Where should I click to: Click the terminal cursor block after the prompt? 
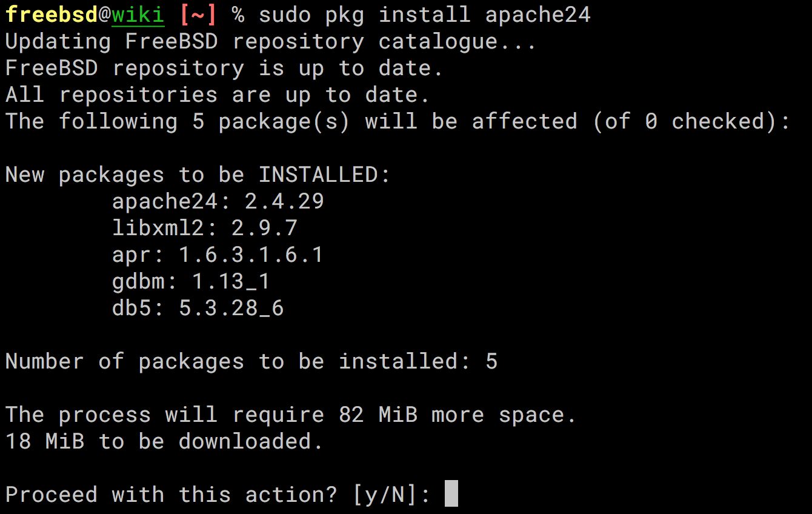point(451,493)
